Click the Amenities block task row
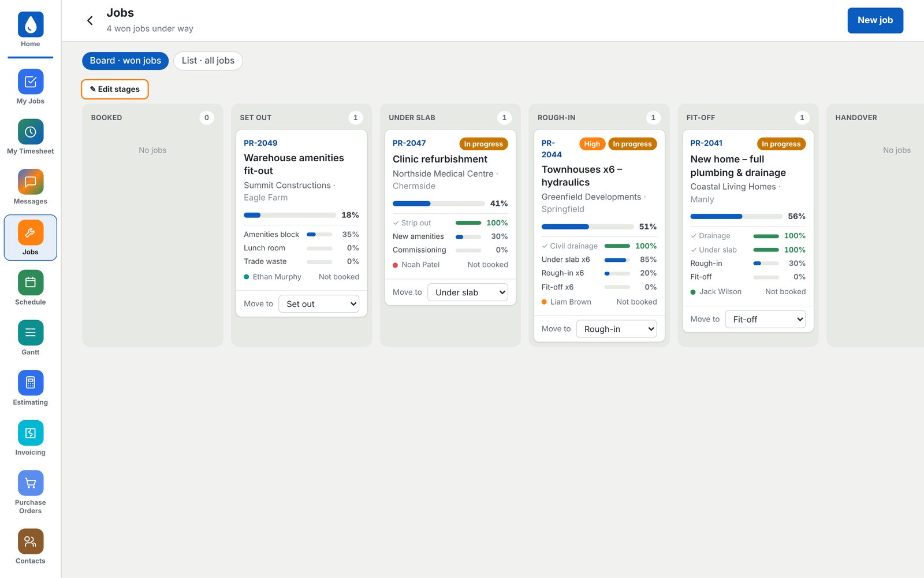Image resolution: width=924 pixels, height=578 pixels. pos(301,234)
